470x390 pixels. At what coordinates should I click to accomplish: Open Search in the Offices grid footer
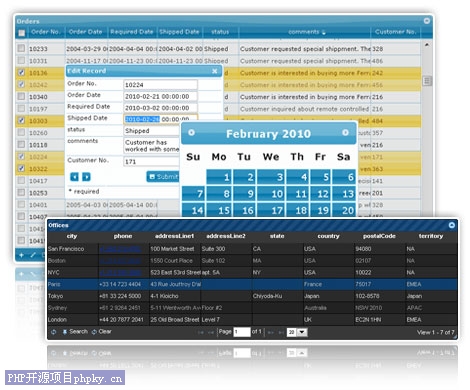[75, 332]
